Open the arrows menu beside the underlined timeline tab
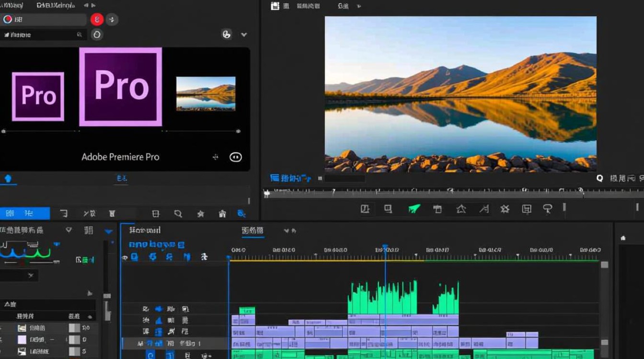 click(289, 231)
